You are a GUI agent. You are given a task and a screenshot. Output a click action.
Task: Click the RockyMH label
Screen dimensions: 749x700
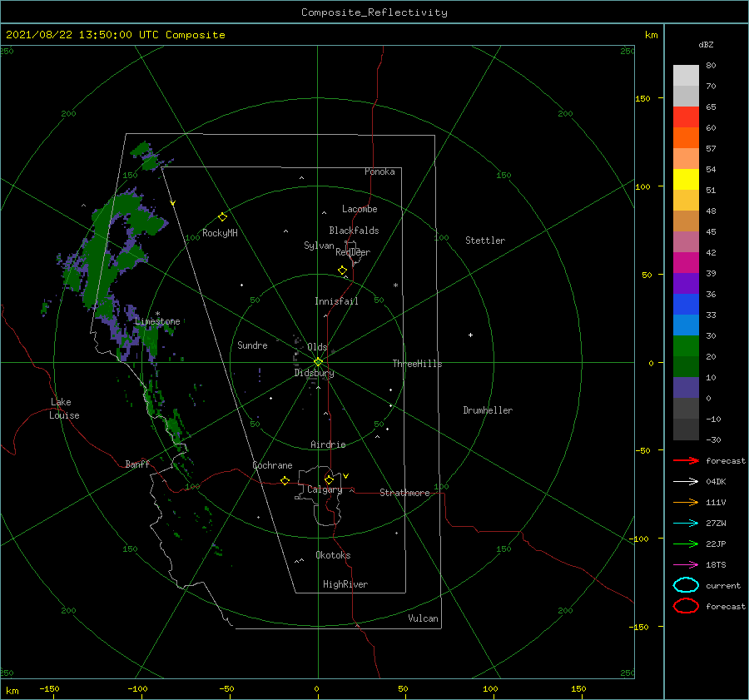click(x=220, y=233)
